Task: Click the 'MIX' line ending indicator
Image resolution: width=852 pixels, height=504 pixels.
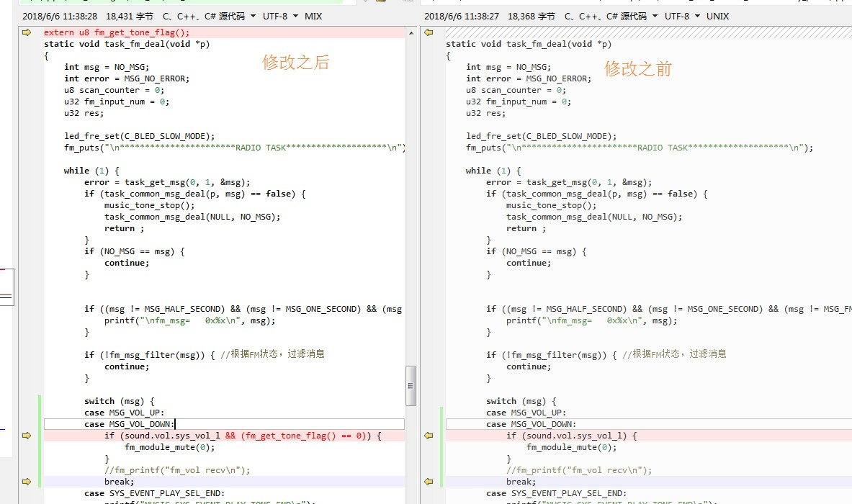Action: [313, 17]
